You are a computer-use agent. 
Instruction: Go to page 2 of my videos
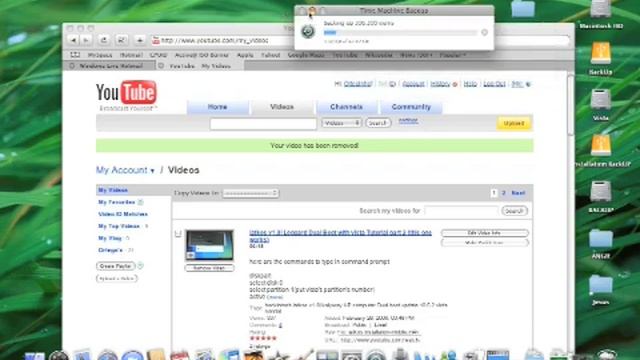click(504, 193)
